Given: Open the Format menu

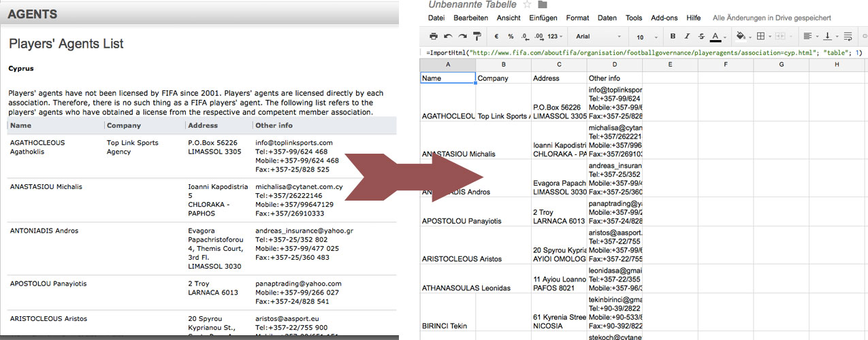Looking at the screenshot, I should (577, 18).
